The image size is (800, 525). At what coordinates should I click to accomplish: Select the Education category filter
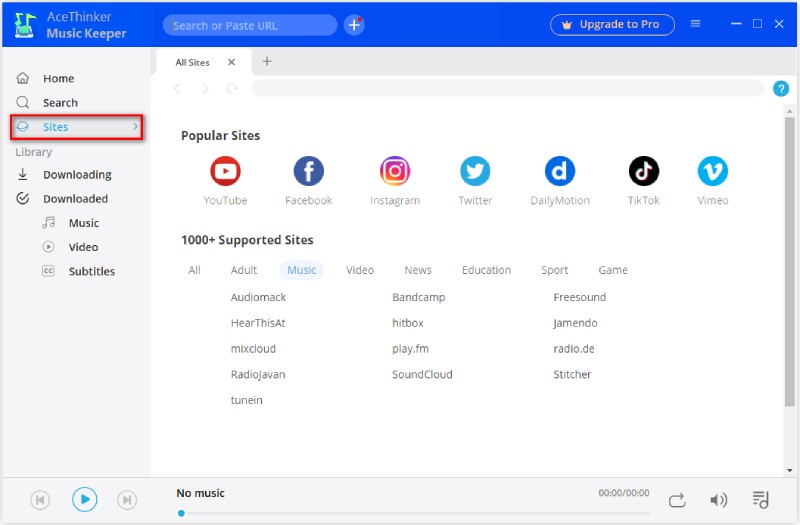[486, 270]
